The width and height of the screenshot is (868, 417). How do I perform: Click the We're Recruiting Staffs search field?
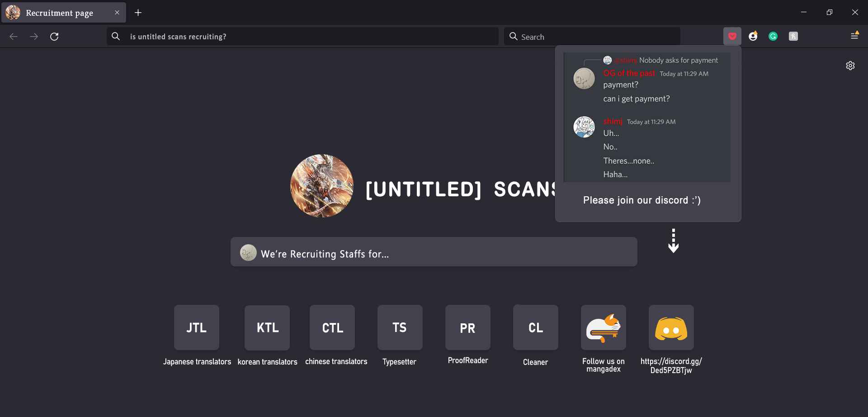[x=434, y=254]
